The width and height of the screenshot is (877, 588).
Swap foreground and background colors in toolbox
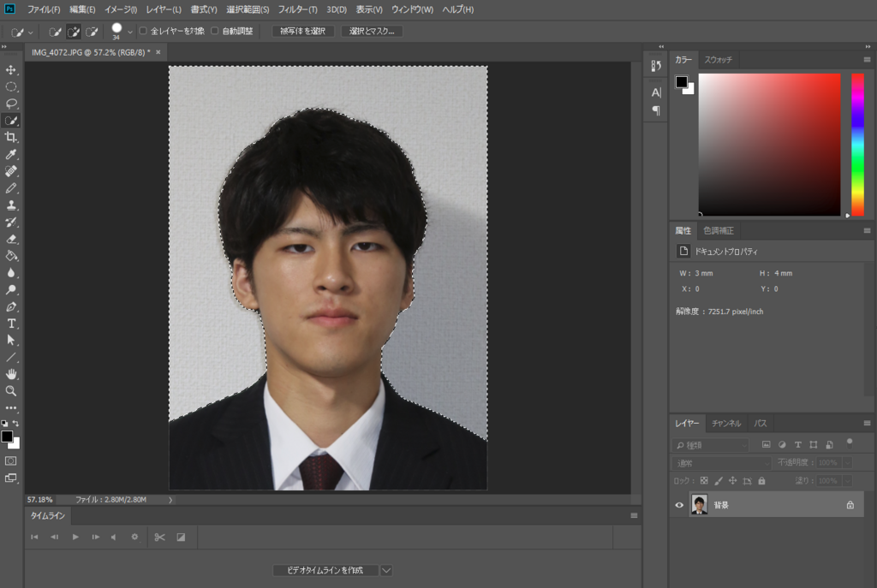pyautogui.click(x=16, y=423)
